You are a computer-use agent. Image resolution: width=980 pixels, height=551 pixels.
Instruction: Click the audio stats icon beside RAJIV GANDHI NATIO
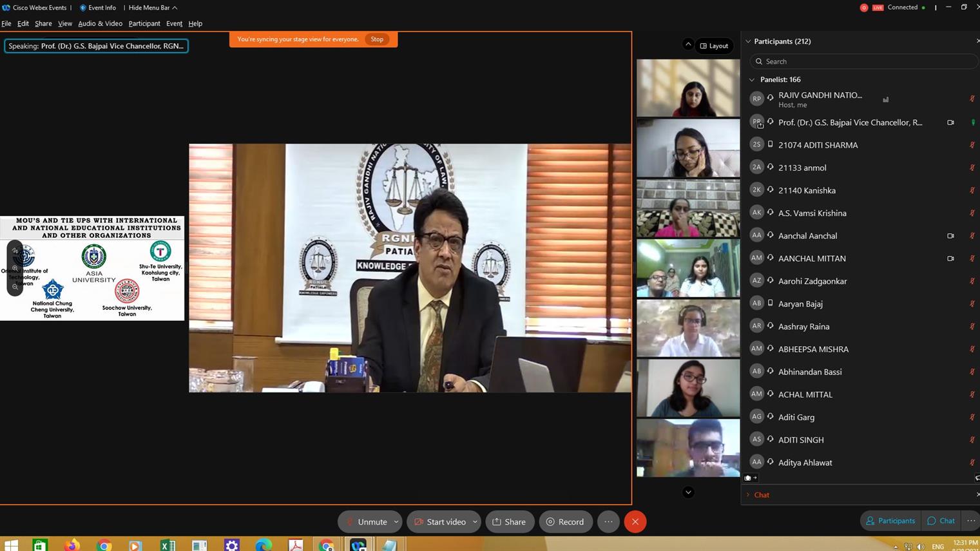point(886,99)
